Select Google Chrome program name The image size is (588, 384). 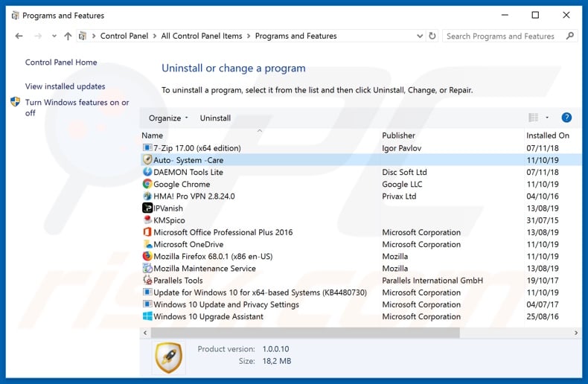pyautogui.click(x=182, y=184)
